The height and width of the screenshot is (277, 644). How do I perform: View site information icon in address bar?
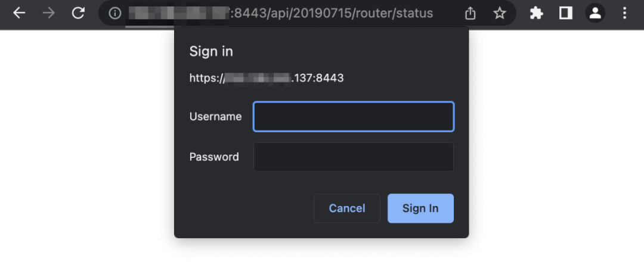116,13
